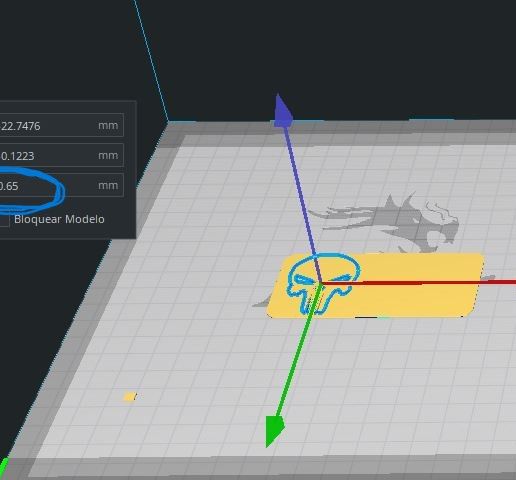Click the dark background above the build plate
This screenshot has width=516, height=480.
(333, 50)
